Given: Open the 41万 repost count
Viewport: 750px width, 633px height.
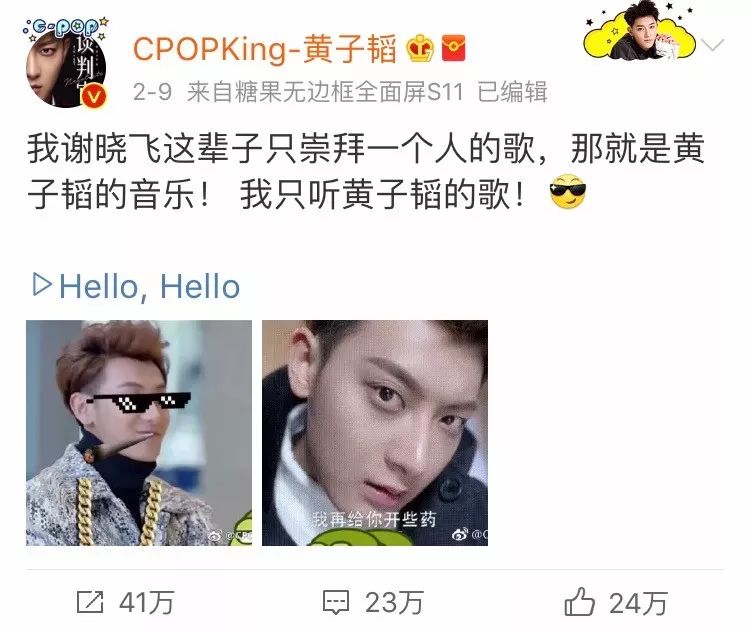Looking at the screenshot, I should [x=146, y=602].
